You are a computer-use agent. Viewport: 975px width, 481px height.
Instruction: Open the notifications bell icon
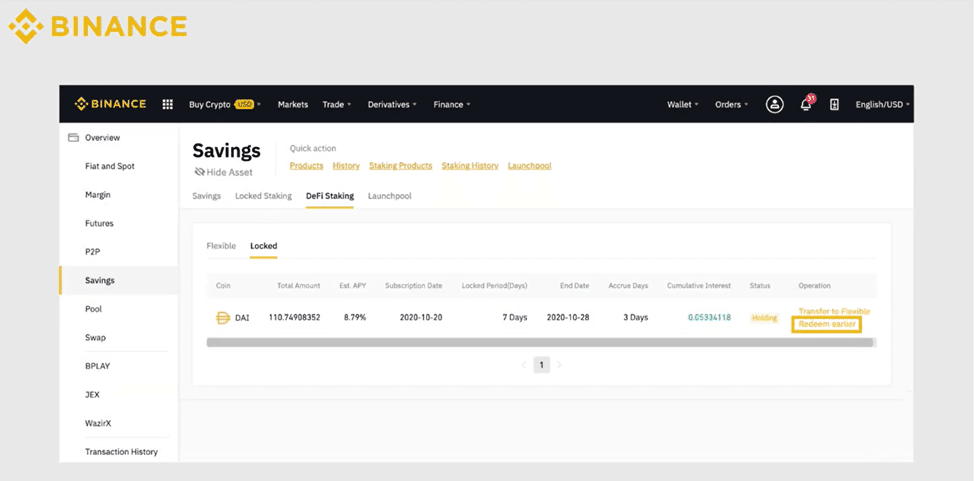point(806,104)
